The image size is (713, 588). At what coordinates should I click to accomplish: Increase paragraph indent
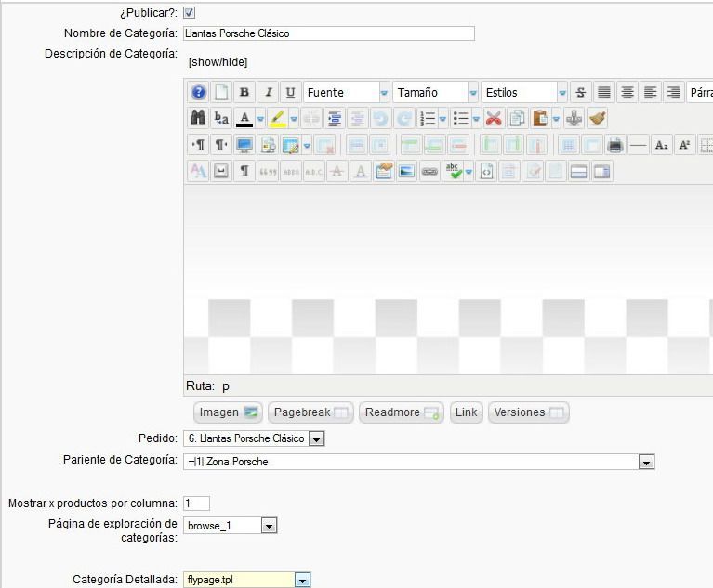(335, 119)
